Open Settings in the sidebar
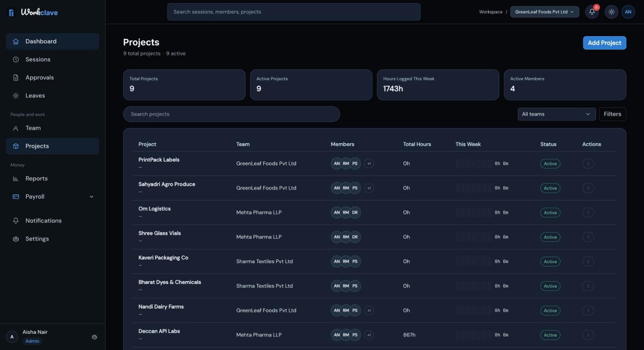Image resolution: width=644 pixels, height=350 pixels. 53,239
